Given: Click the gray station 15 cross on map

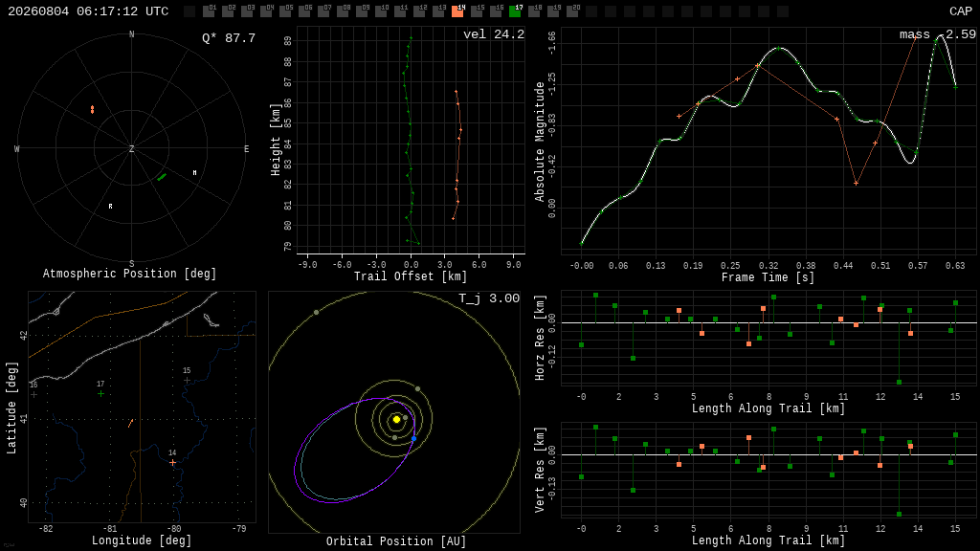Looking at the screenshot, I should (187, 381).
